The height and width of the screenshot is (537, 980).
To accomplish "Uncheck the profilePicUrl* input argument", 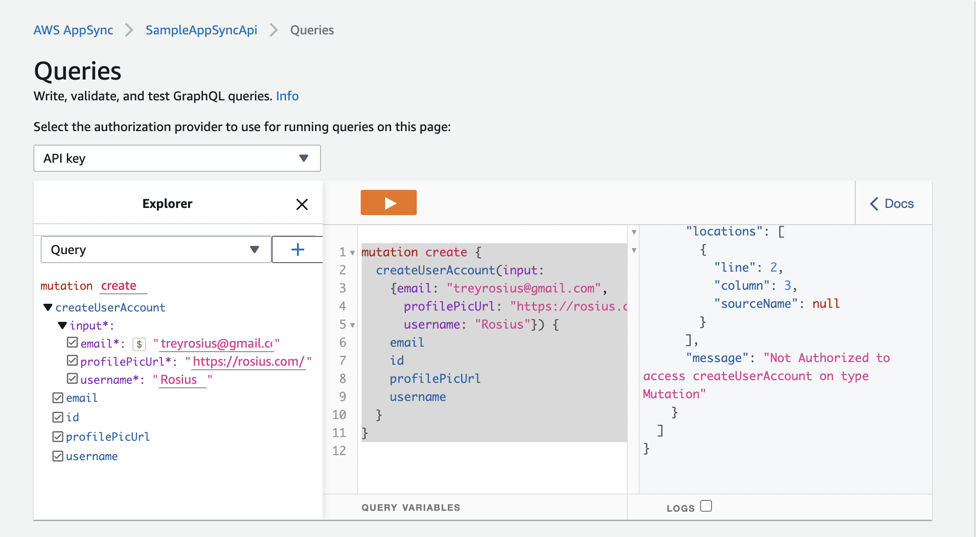I will (72, 360).
